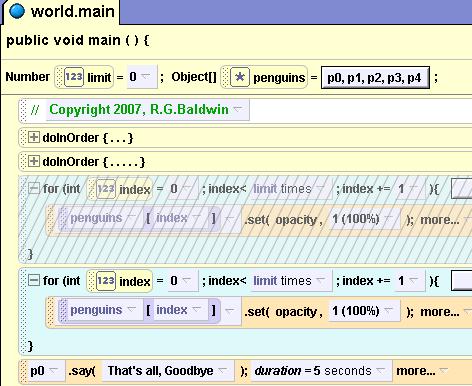
Task: Click drag handle of the comment line
Action: coord(23,110)
